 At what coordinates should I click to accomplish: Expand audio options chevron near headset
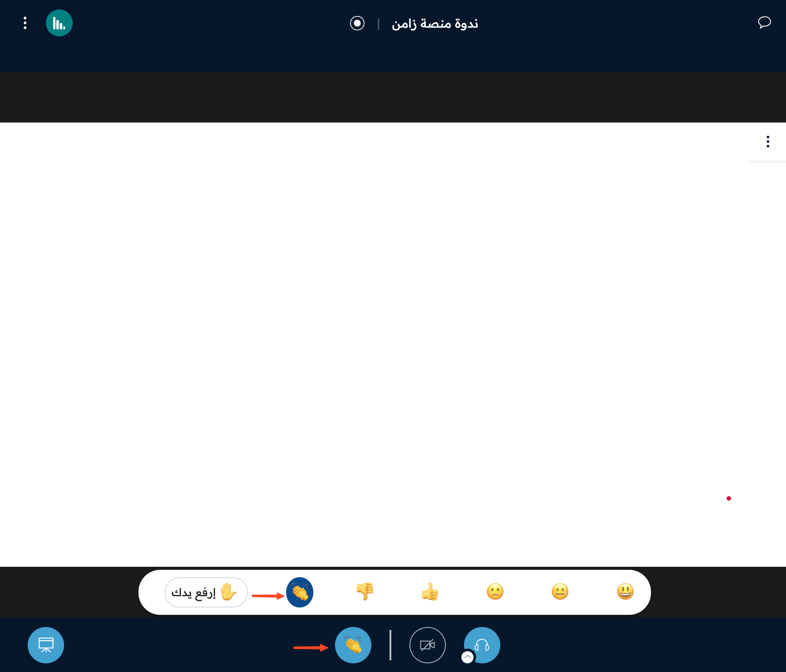[467, 657]
